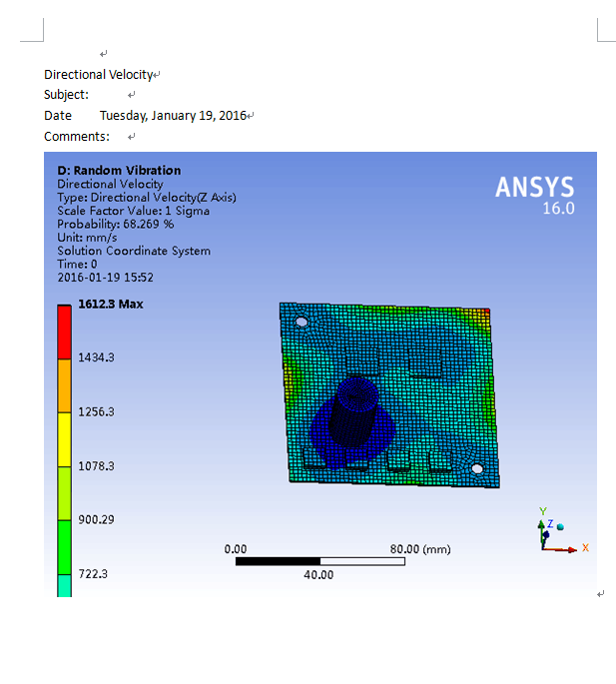This screenshot has height=684, width=616.
Task: Click the XYZ coordinate triad icon
Action: 563,530
